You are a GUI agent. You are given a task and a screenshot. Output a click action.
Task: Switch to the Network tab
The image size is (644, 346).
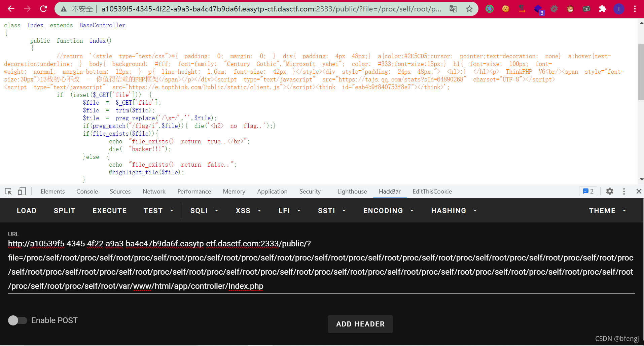click(x=154, y=192)
